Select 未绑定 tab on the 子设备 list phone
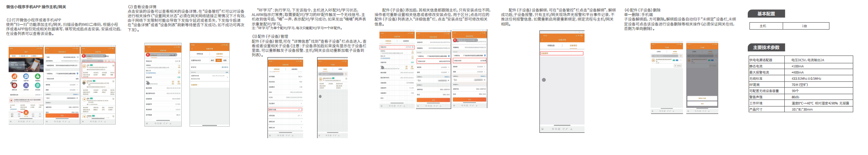Viewport: 868px width, 155px height. (x=340, y=69)
